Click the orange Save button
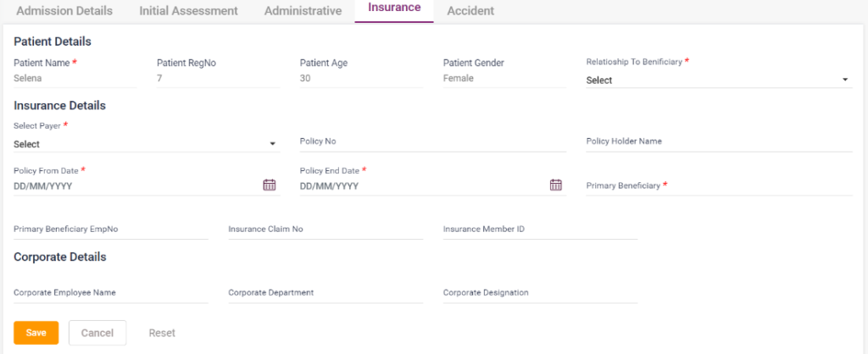This screenshot has width=868, height=354. coord(36,333)
